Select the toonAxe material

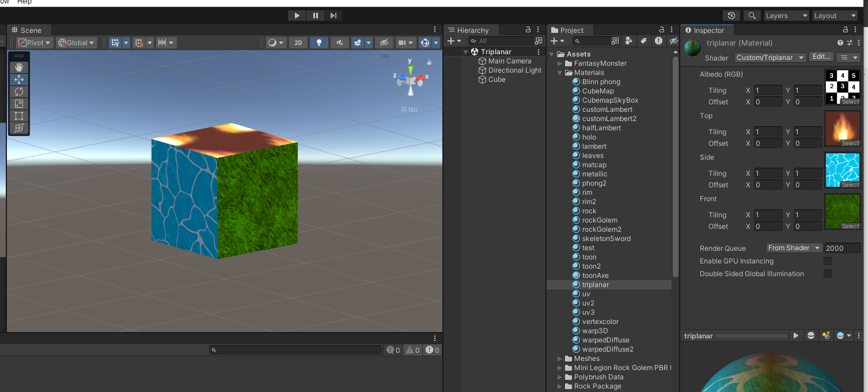click(x=595, y=276)
